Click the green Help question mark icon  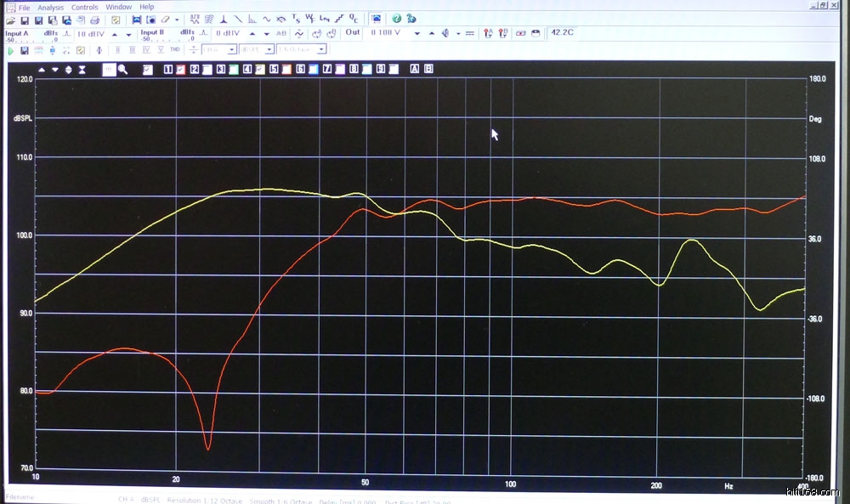coord(396,19)
